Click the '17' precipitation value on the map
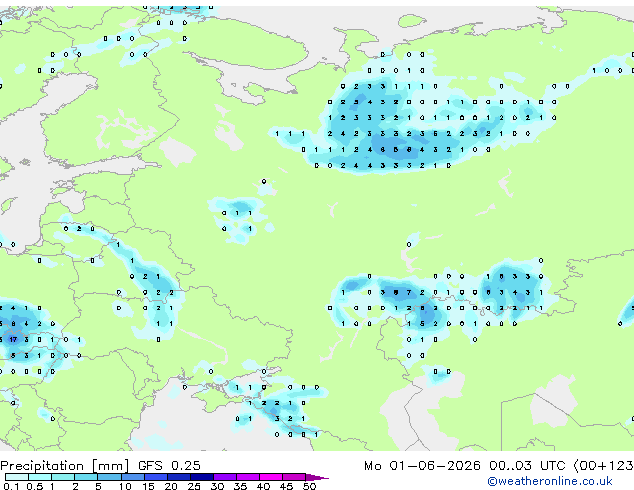The height and width of the screenshot is (490, 634). (x=13, y=339)
